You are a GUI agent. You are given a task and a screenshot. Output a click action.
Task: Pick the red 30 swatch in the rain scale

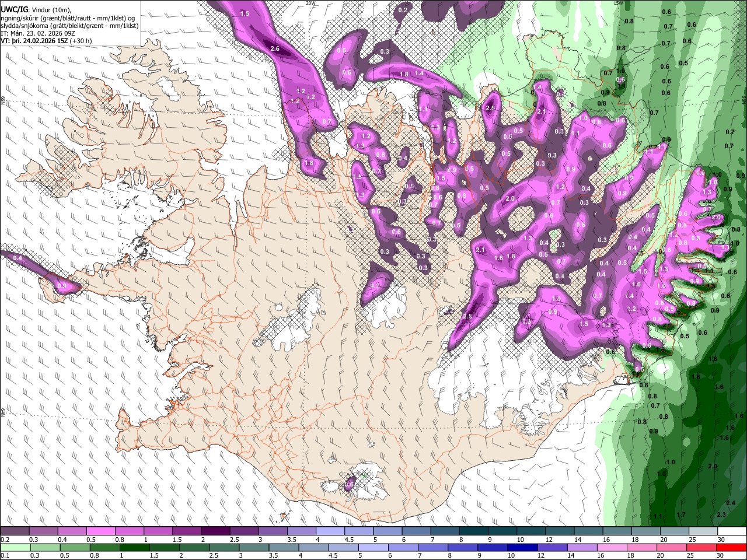(x=732, y=547)
